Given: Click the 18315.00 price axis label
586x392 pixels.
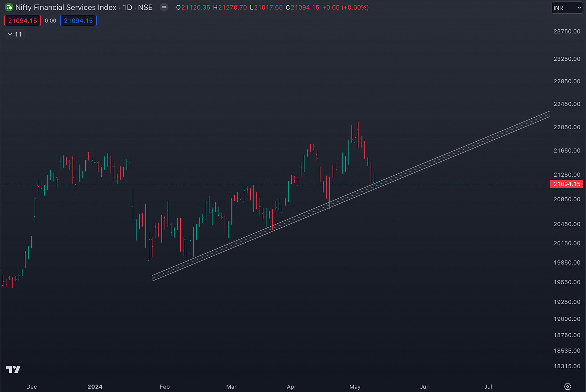Looking at the screenshot, I should point(567,366).
